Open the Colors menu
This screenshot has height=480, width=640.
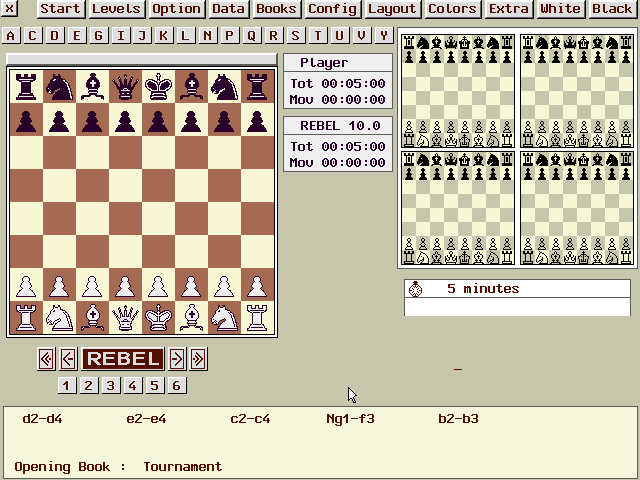coord(452,9)
